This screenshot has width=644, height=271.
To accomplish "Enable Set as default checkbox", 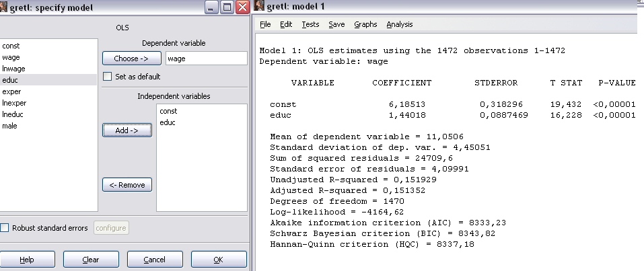I will (x=108, y=77).
